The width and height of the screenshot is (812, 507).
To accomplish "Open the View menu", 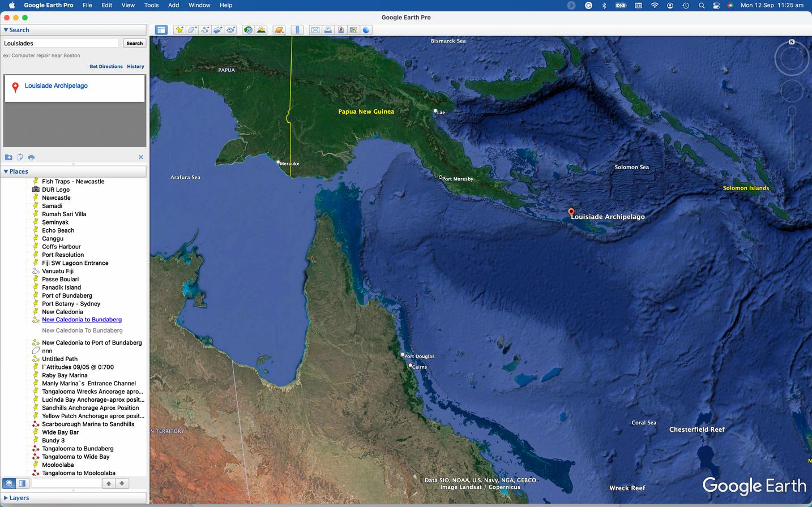I will coord(128,5).
